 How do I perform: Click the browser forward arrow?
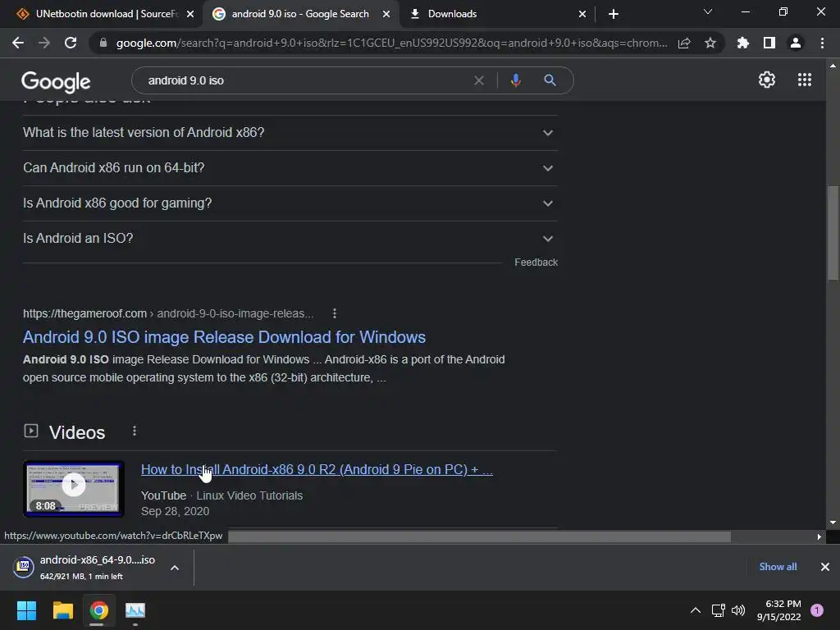pyautogui.click(x=44, y=43)
